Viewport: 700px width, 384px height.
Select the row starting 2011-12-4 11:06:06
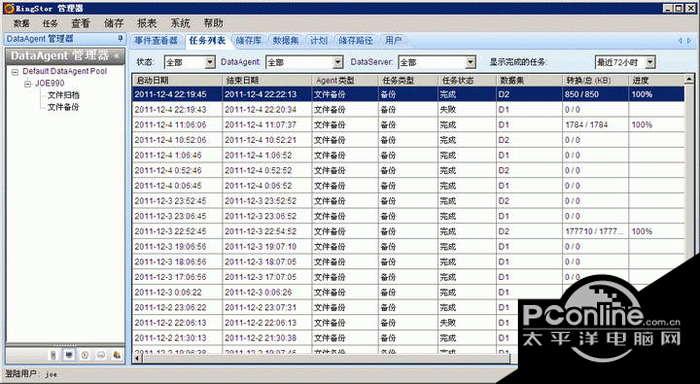pyautogui.click(x=408, y=125)
